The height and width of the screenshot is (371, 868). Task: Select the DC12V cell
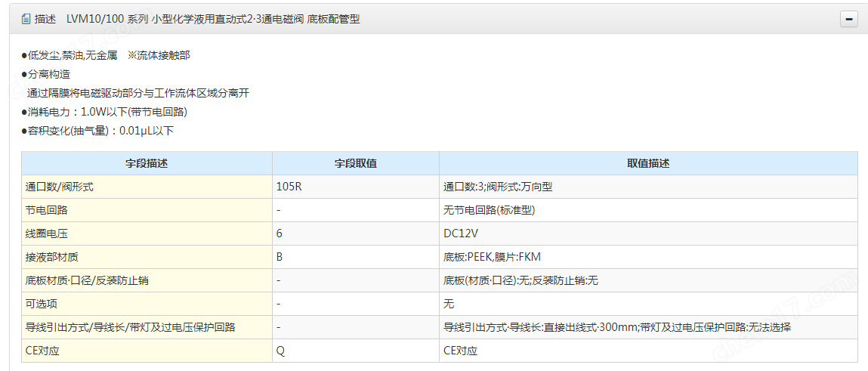click(648, 233)
